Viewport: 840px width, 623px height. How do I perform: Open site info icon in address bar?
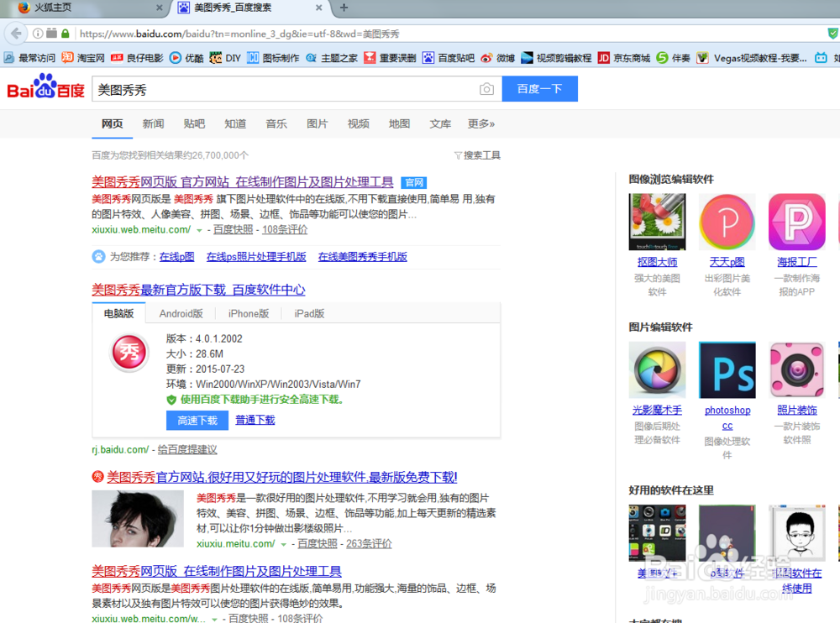coord(38,34)
